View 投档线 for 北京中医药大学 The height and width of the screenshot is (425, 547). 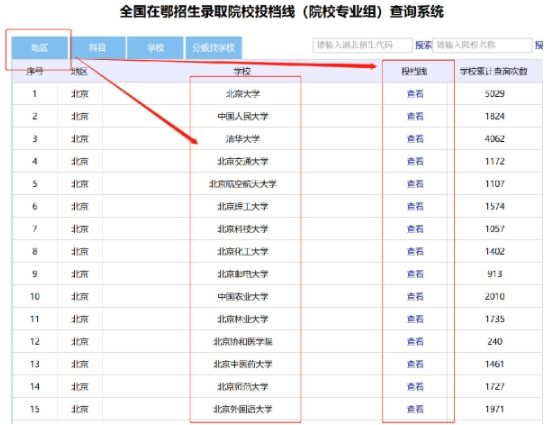click(415, 364)
